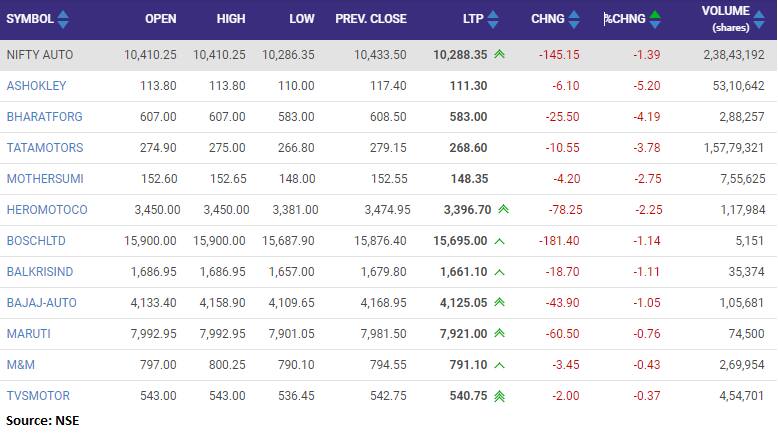778x435 pixels.
Task: Open BHARATFORG stock link
Action: click(x=45, y=117)
